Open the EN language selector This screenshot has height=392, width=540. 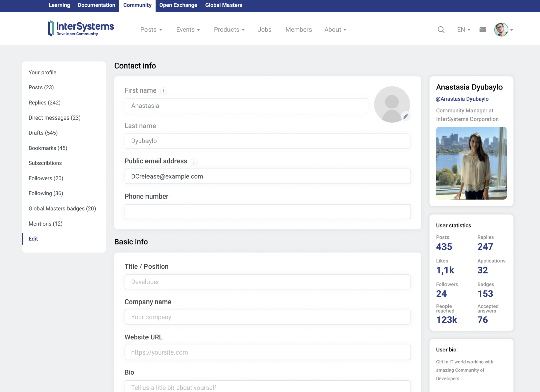click(464, 30)
